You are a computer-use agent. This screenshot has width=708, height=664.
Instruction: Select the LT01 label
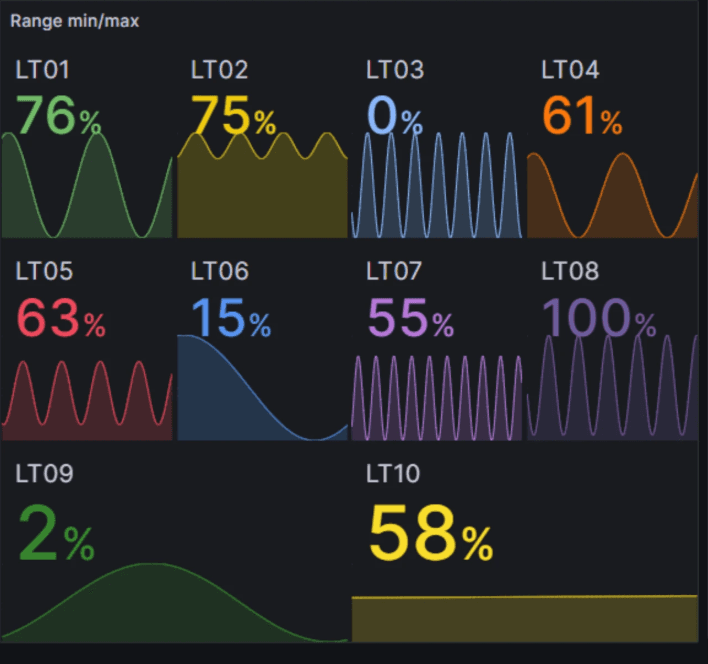click(42, 70)
